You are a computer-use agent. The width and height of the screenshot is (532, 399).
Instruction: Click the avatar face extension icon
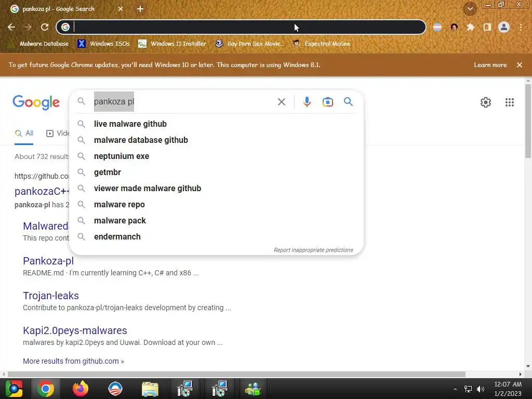click(x=454, y=27)
